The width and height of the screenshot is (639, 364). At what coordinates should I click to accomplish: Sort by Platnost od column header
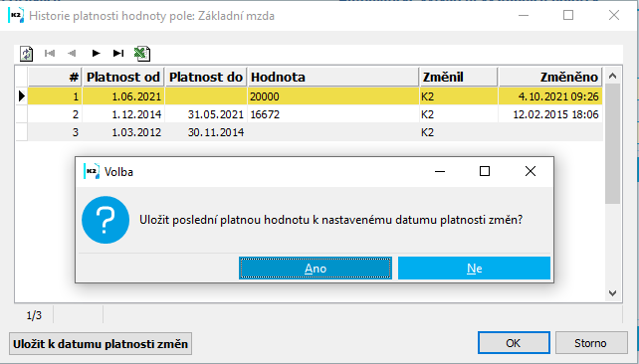coord(123,77)
